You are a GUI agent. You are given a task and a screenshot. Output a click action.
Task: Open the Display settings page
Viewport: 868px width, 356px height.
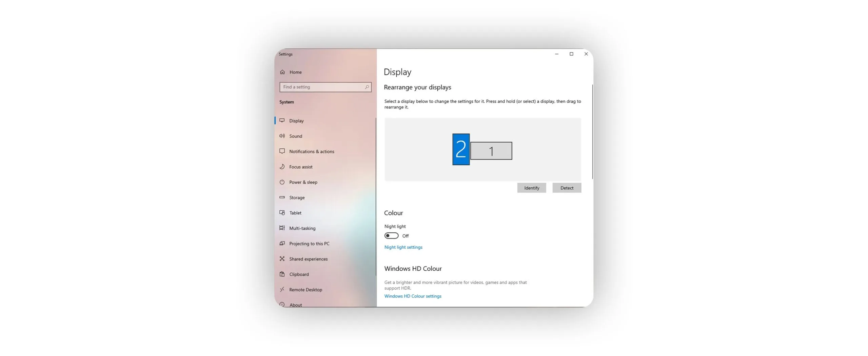pos(296,121)
